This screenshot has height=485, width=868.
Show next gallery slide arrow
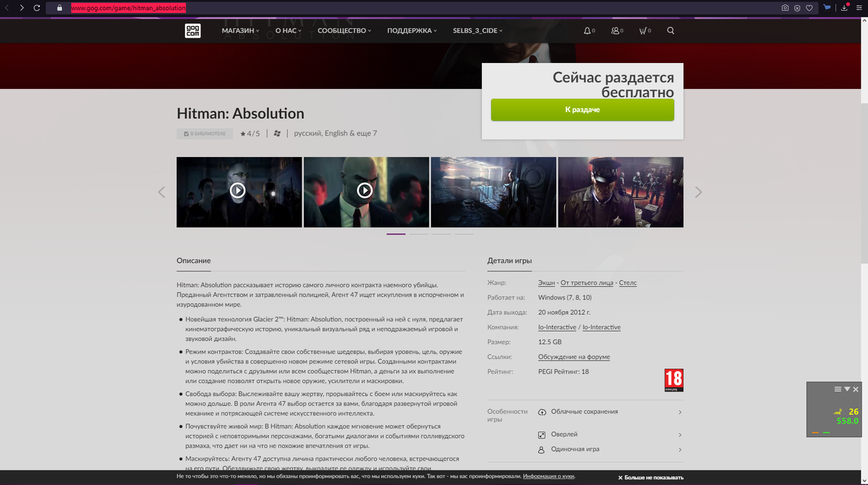(698, 192)
